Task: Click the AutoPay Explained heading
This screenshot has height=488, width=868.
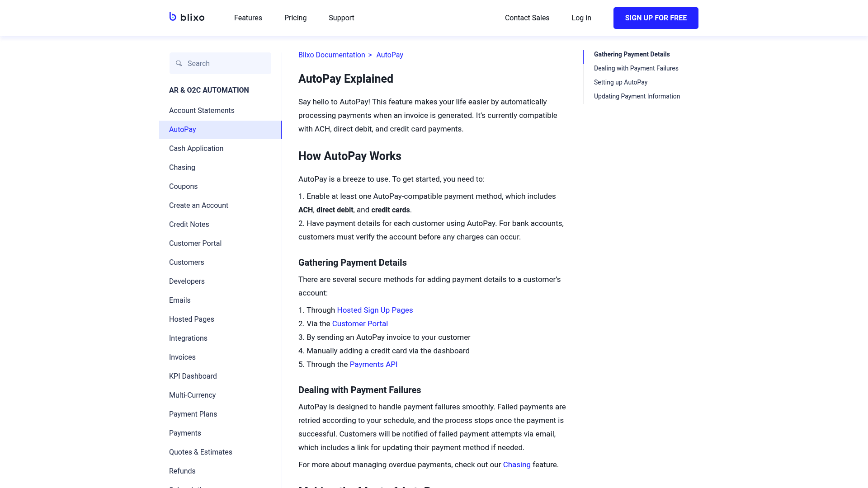Action: [x=346, y=79]
